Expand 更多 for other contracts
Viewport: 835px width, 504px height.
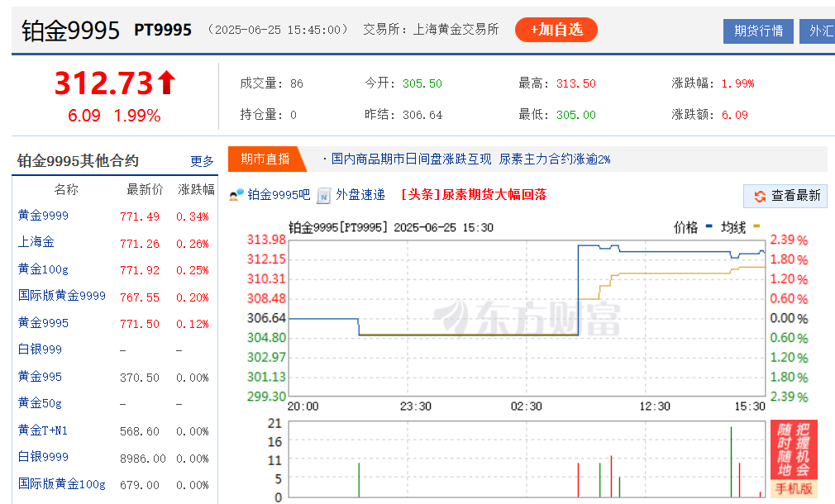pyautogui.click(x=202, y=161)
